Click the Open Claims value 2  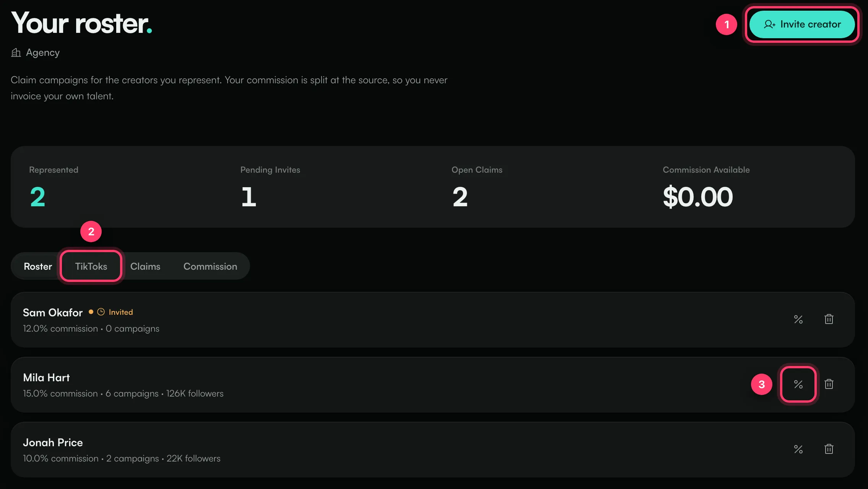click(460, 197)
